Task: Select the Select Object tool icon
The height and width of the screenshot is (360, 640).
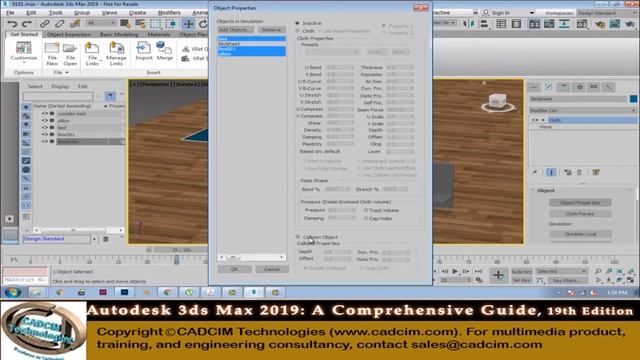Action: 125,24
